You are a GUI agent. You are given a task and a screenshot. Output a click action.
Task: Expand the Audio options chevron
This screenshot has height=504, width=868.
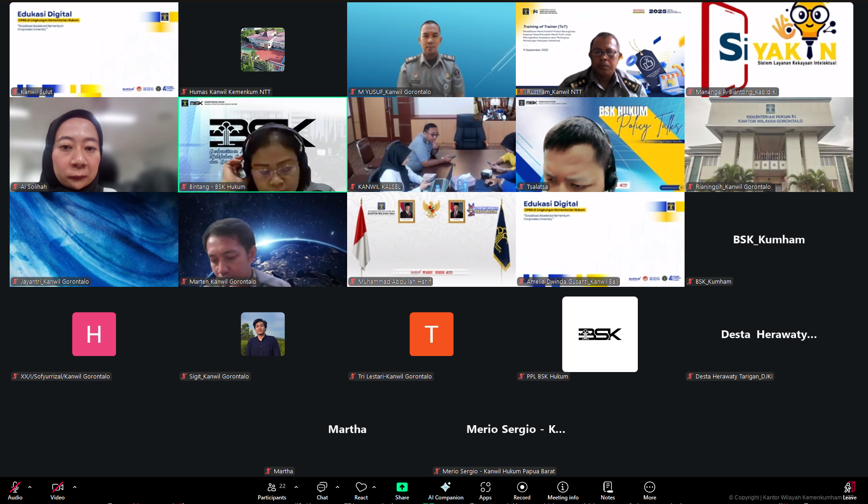tap(29, 487)
